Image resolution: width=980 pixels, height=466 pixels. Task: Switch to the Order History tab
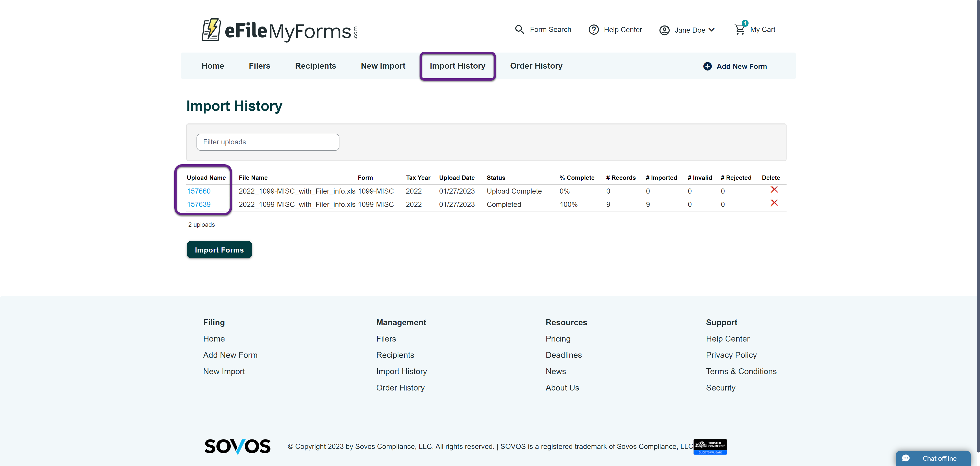536,66
